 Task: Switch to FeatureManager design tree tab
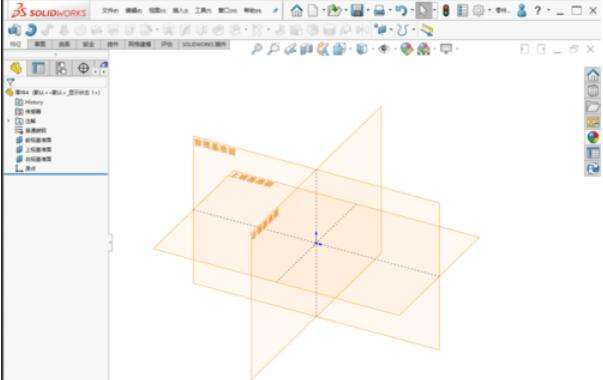16,68
